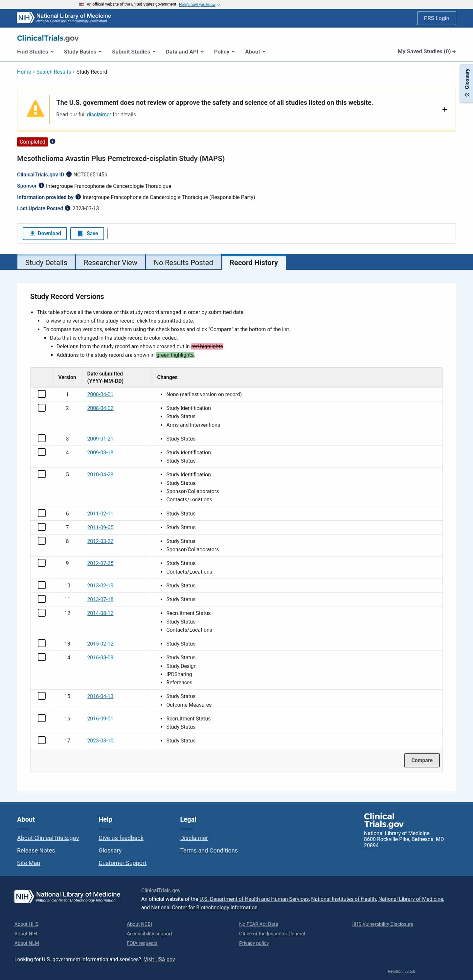Select checkbox for version 1
The width and height of the screenshot is (473, 980).
[x=42, y=394]
